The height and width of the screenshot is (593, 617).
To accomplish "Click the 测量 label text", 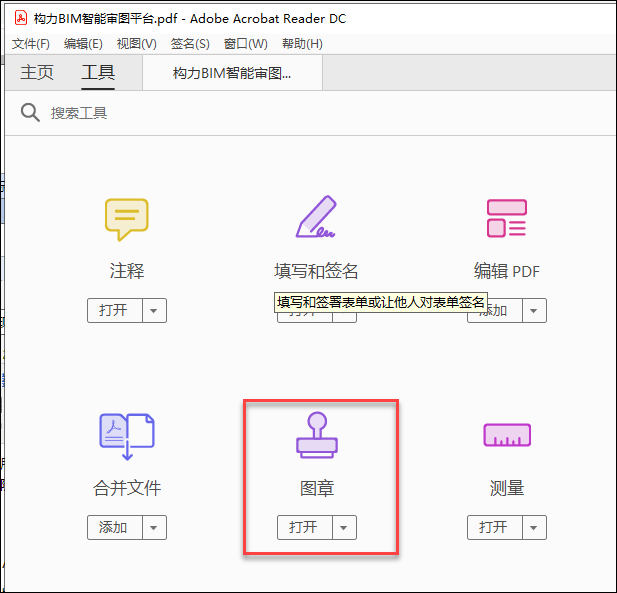I will pyautogui.click(x=507, y=488).
